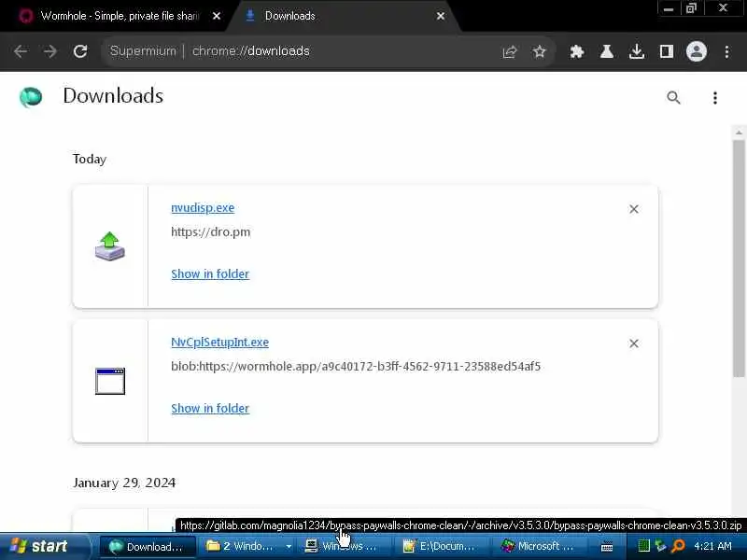Screen dimensions: 747x560
Task: Click the green grid tray icon
Action: [643, 546]
